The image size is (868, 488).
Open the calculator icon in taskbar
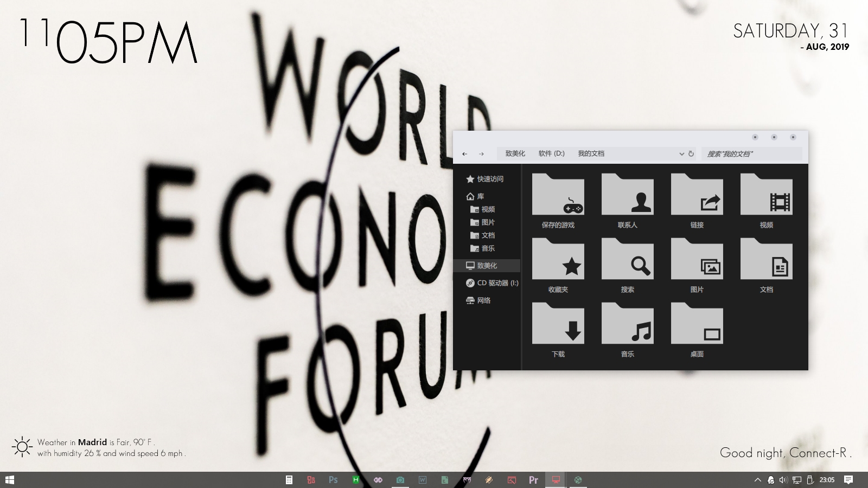point(289,480)
